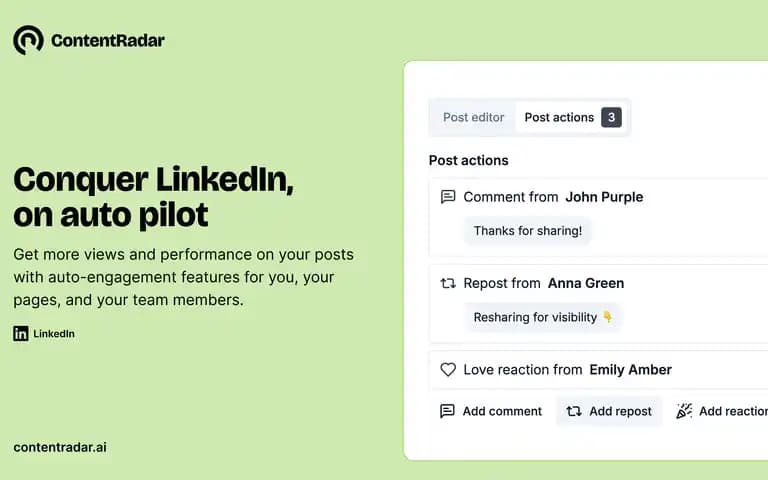Switch to the Post editor tab
Image resolution: width=768 pixels, height=480 pixels.
pyautogui.click(x=473, y=118)
